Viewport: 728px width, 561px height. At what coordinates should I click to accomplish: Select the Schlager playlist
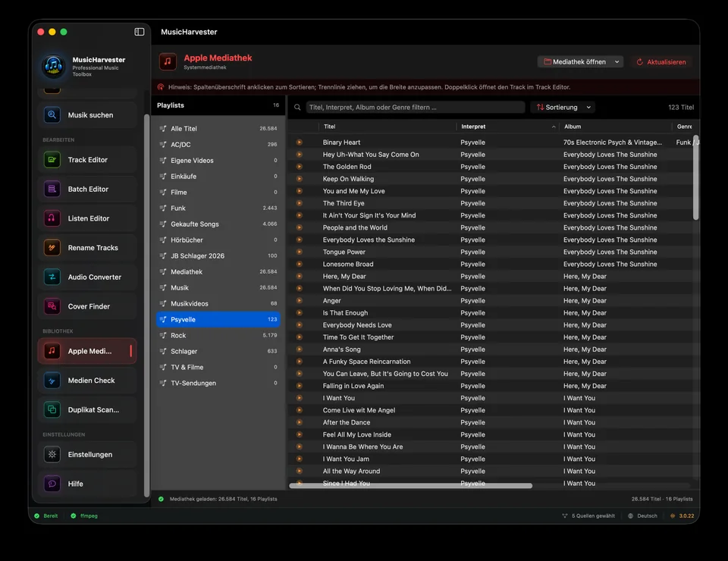[218, 351]
